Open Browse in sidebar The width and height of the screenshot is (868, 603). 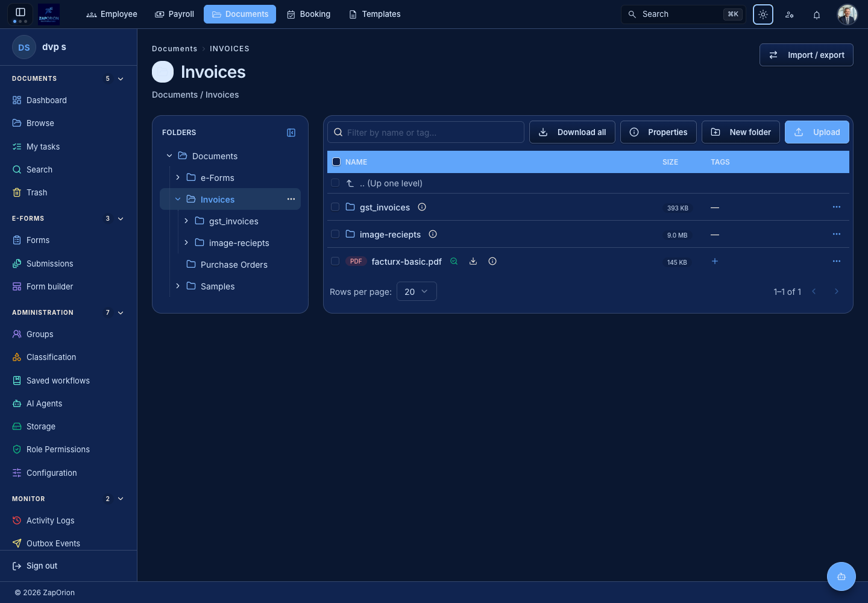coord(68,123)
